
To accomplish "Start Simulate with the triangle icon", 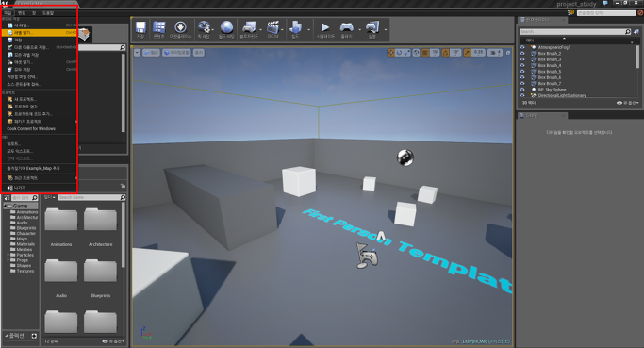I will point(325,27).
